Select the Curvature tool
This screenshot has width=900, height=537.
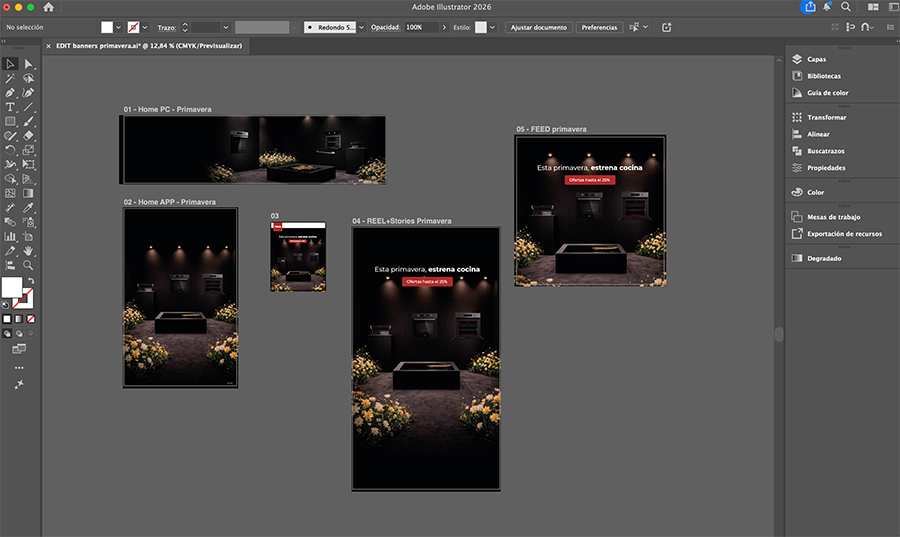[28, 92]
